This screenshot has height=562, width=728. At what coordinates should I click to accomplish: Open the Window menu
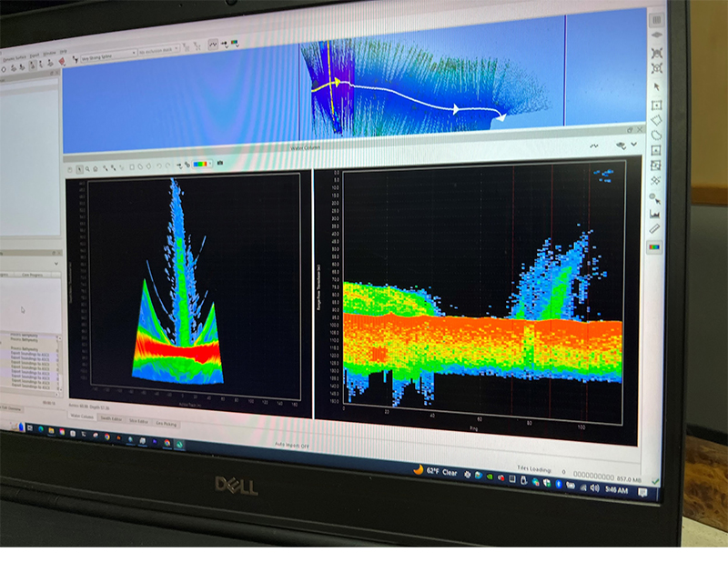point(49,54)
